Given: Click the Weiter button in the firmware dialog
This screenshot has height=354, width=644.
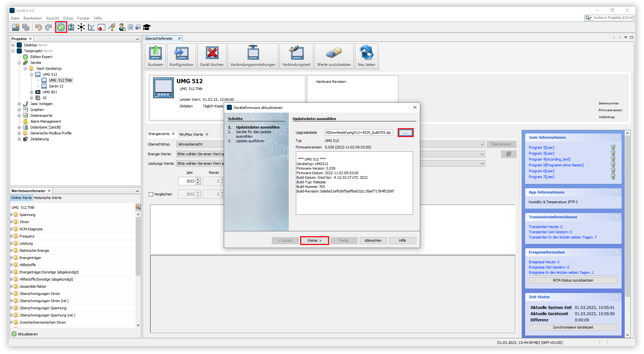Looking at the screenshot, I should (314, 240).
